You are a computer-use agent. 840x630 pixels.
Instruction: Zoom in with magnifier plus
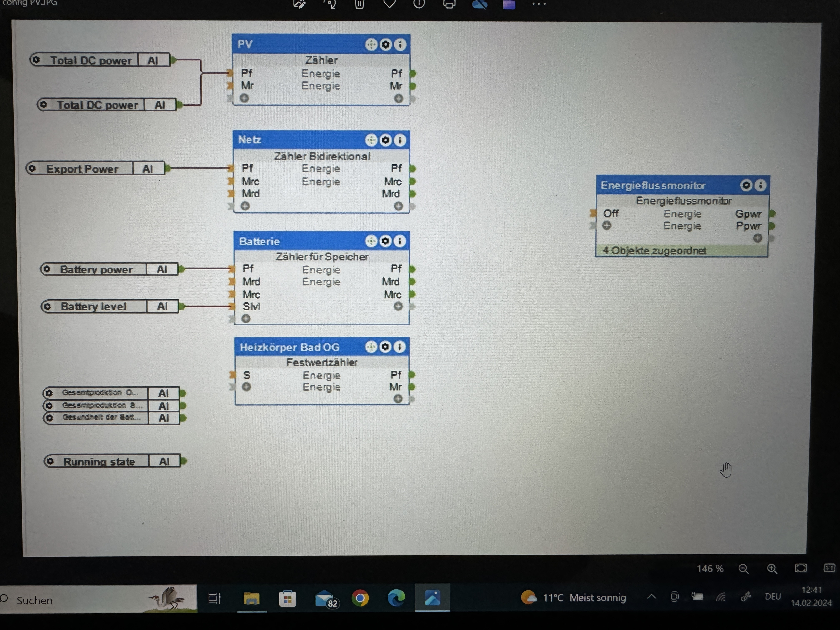(772, 569)
